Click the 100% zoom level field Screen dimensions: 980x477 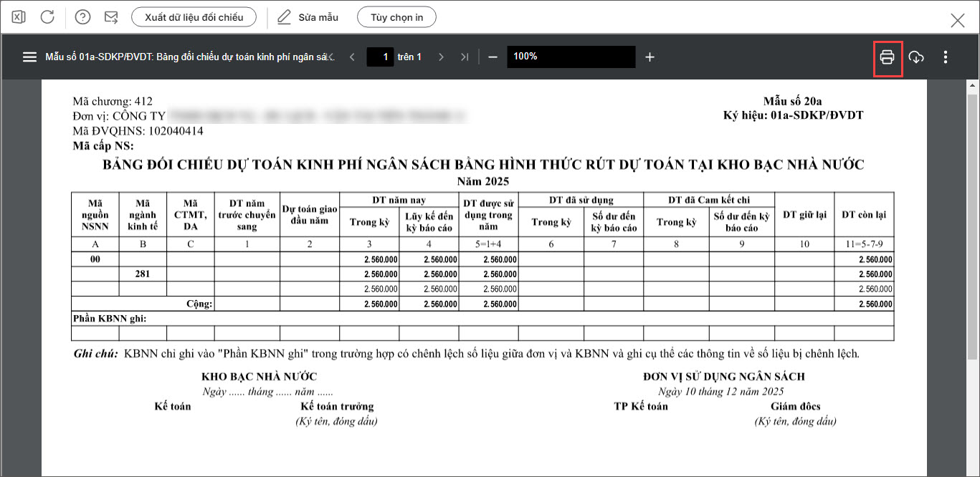click(571, 57)
